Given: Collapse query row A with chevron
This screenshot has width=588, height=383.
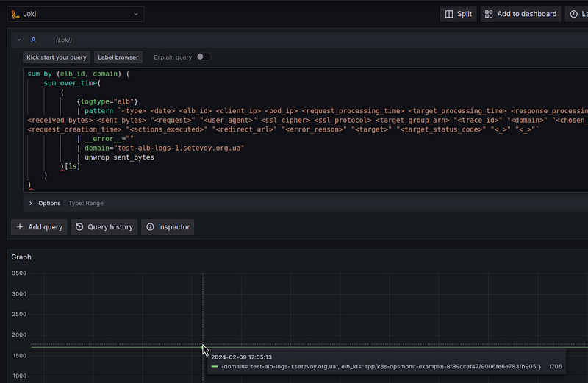Looking at the screenshot, I should click(x=19, y=40).
